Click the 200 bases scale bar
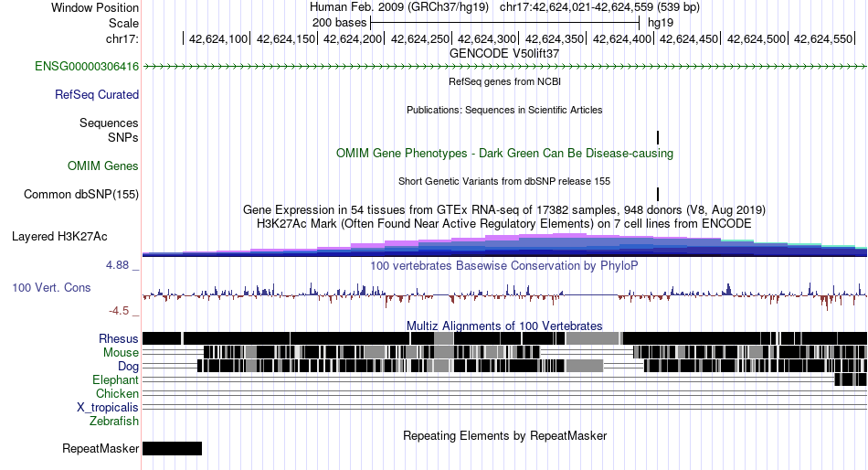The height and width of the screenshot is (470, 868). click(x=505, y=23)
